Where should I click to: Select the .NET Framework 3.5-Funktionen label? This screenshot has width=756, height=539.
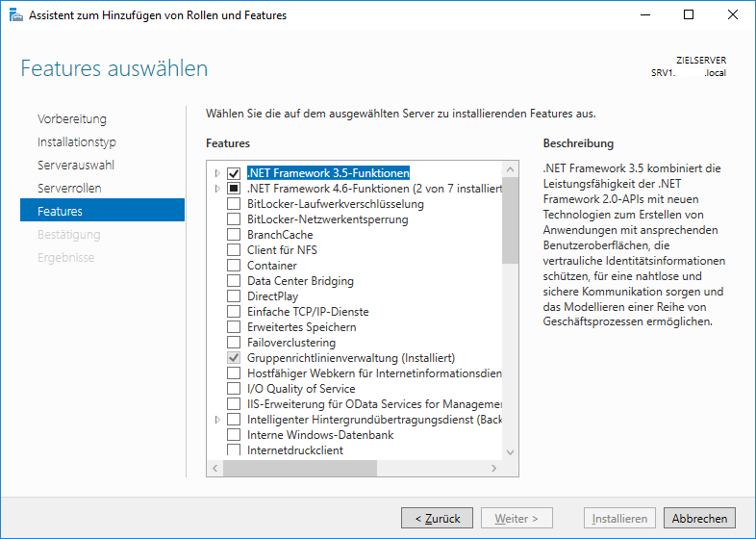tap(328, 173)
